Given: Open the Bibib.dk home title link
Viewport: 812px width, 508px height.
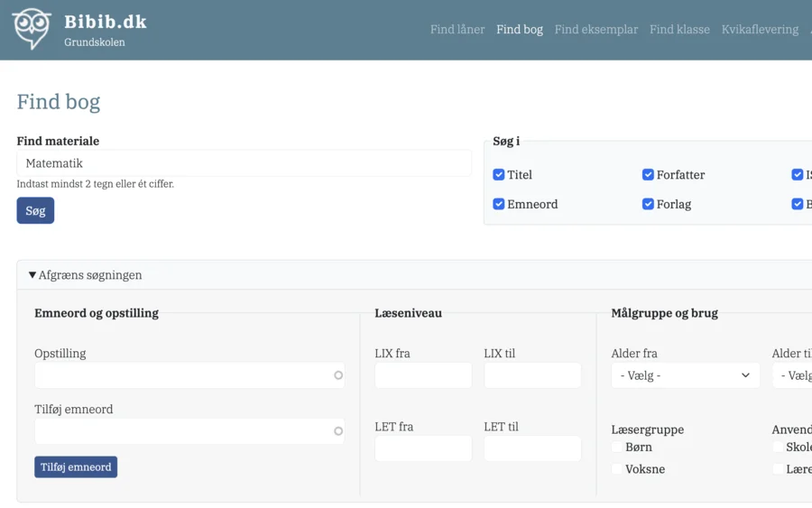Looking at the screenshot, I should point(106,23).
